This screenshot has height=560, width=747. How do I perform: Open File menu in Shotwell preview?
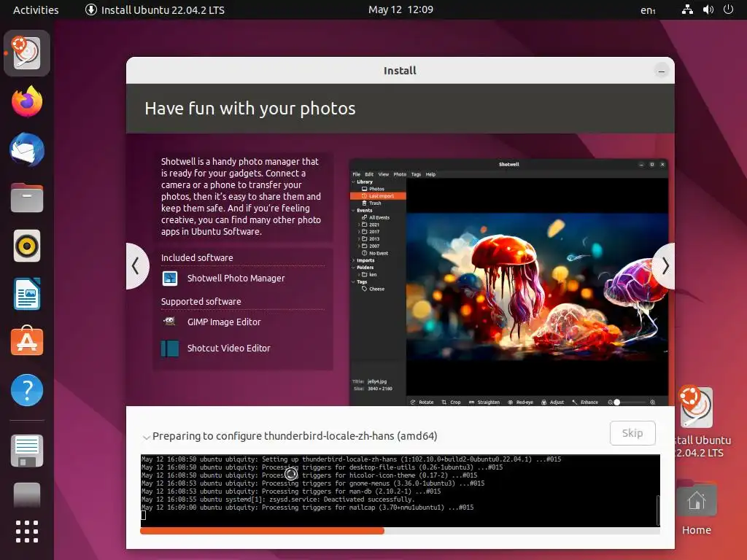(x=356, y=174)
